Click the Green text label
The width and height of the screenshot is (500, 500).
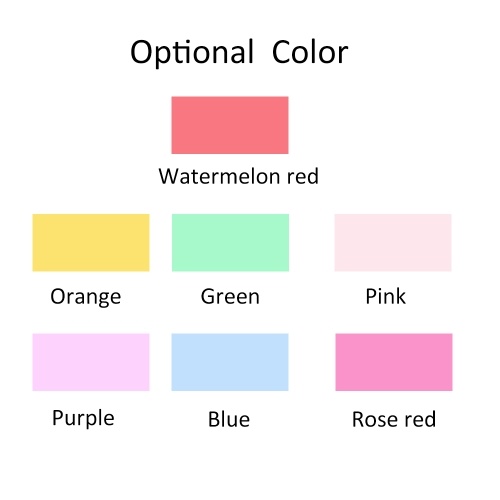click(230, 296)
